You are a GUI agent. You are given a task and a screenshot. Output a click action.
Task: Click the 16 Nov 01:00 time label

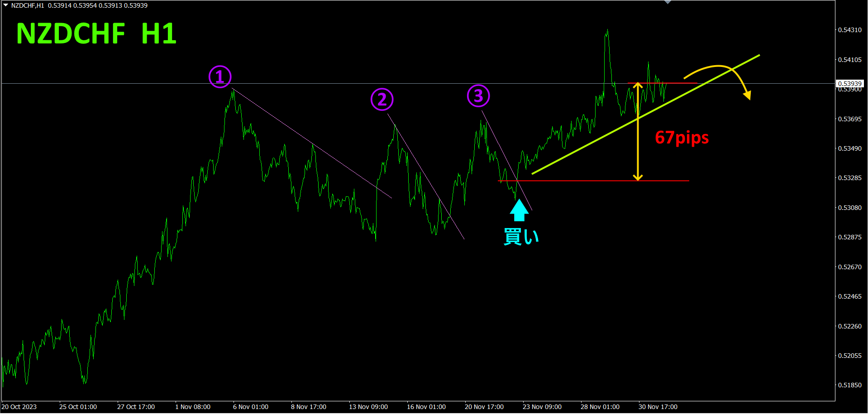(426, 407)
